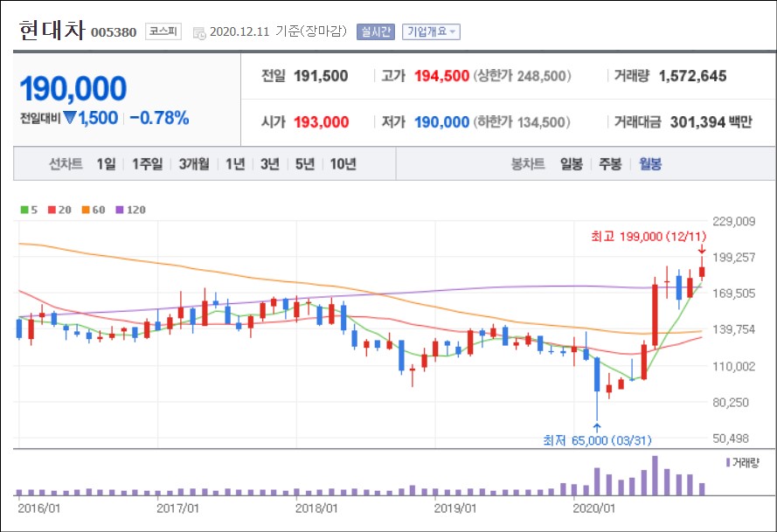Click the 하한가 134,500 text
The width and height of the screenshot is (777, 532).
(523, 122)
